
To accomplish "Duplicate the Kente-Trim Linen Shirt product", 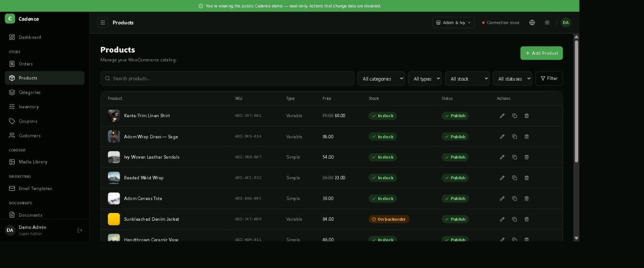I will pyautogui.click(x=514, y=116).
